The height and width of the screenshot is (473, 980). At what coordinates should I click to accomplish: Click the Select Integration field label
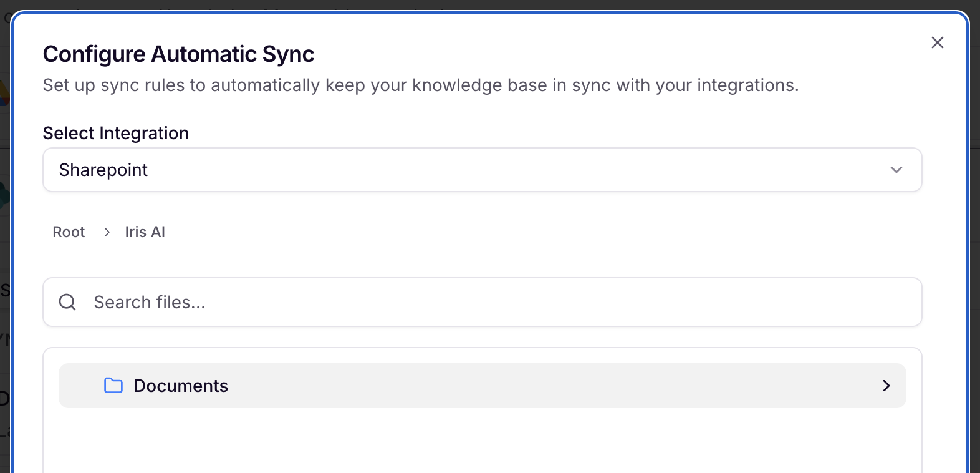pos(116,133)
